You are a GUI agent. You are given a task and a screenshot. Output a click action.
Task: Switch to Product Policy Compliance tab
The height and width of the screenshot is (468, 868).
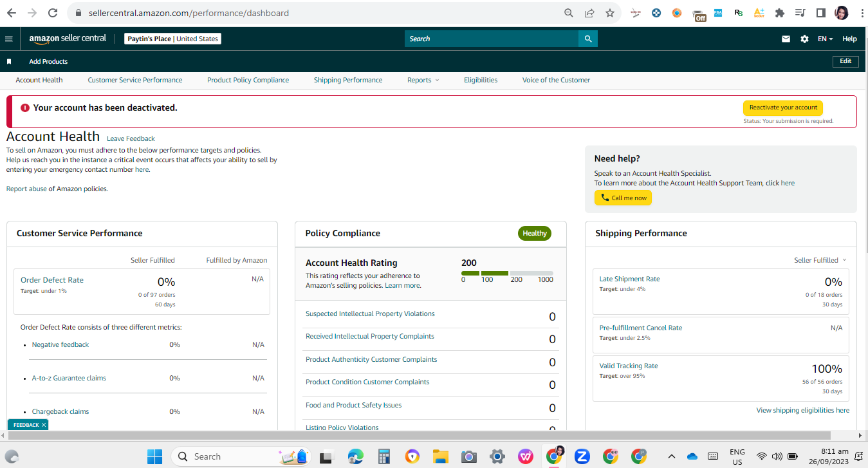point(248,80)
